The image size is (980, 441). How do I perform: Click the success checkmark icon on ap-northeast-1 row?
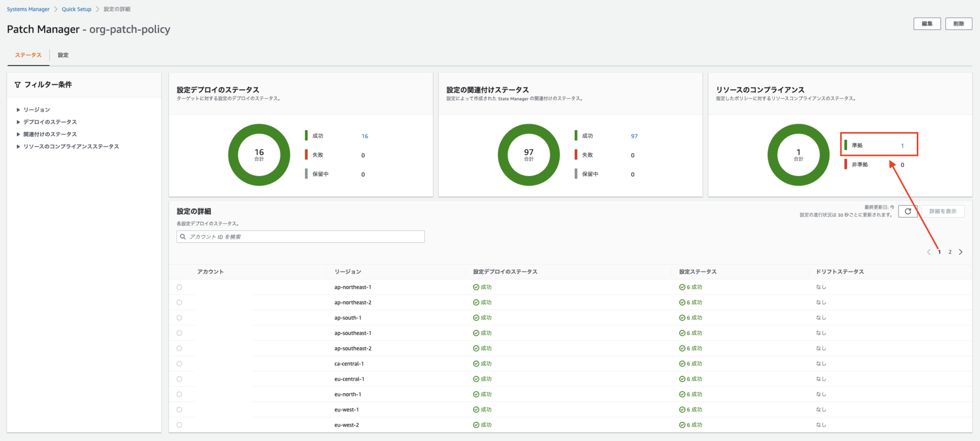475,287
